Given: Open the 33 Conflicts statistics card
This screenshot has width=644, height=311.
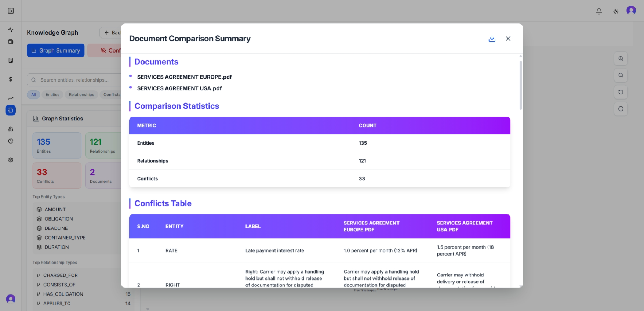Looking at the screenshot, I should pyautogui.click(x=57, y=176).
